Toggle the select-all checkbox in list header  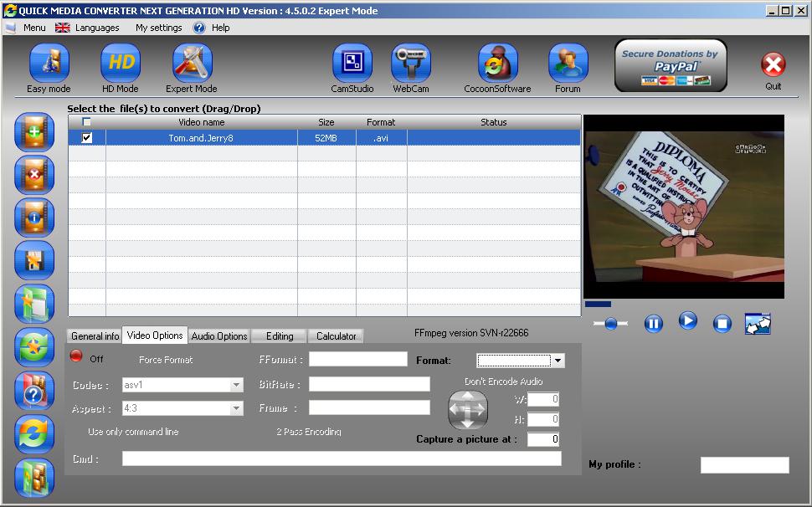(x=86, y=122)
